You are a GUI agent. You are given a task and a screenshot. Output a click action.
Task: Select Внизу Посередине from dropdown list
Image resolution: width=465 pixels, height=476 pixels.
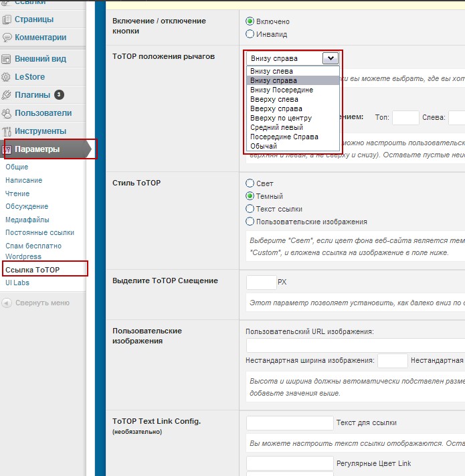click(293, 90)
